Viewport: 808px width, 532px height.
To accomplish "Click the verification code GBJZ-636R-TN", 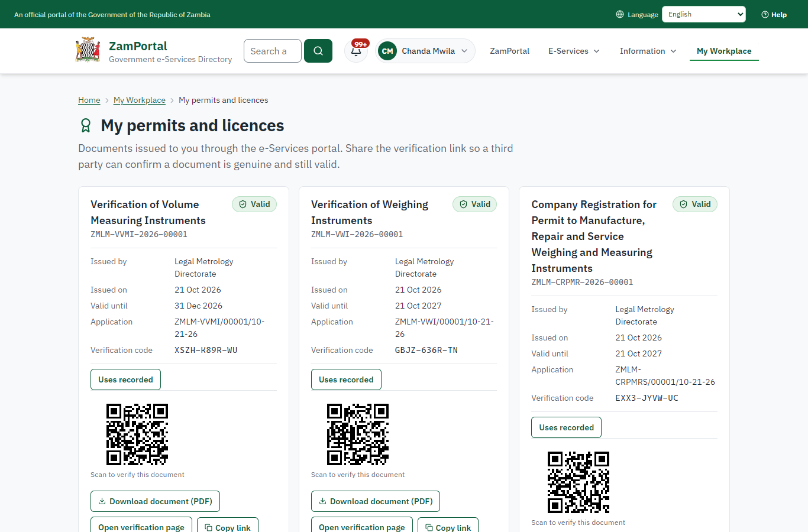I will pos(426,350).
